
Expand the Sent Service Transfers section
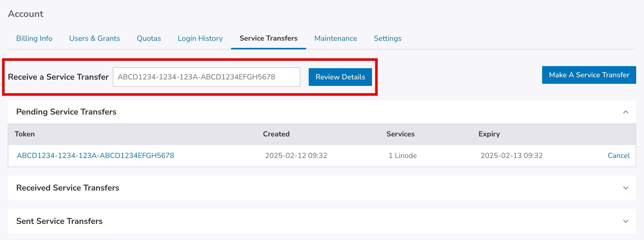(626, 221)
